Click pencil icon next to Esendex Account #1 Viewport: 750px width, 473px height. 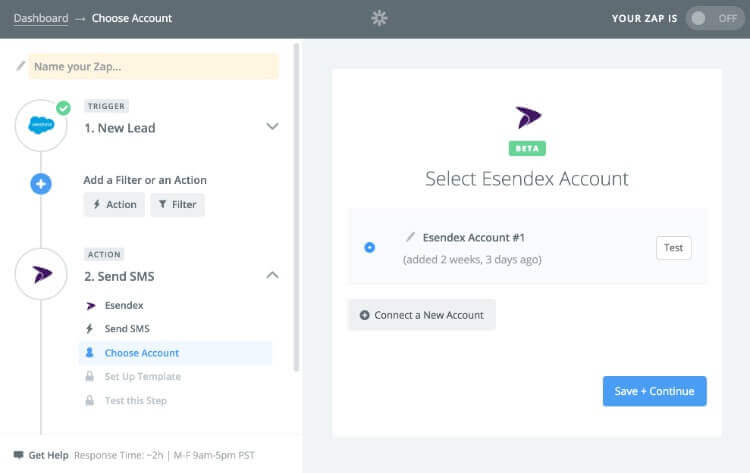point(410,237)
